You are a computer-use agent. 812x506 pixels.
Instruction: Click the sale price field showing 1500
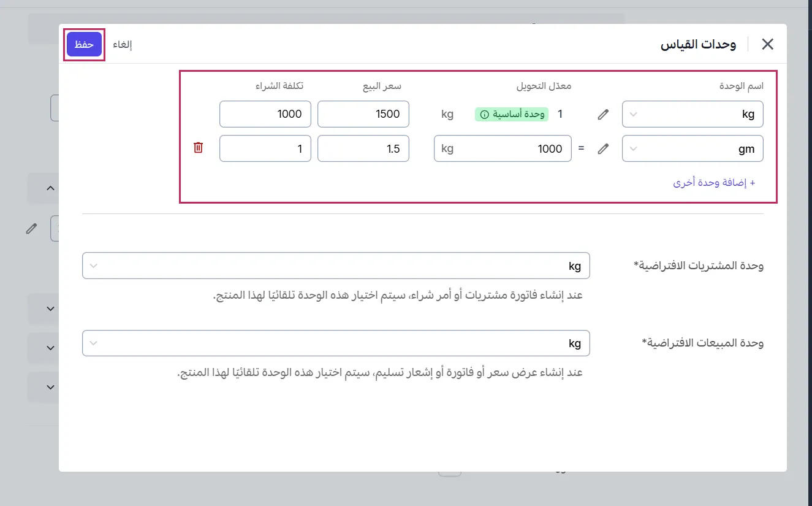[x=363, y=114]
